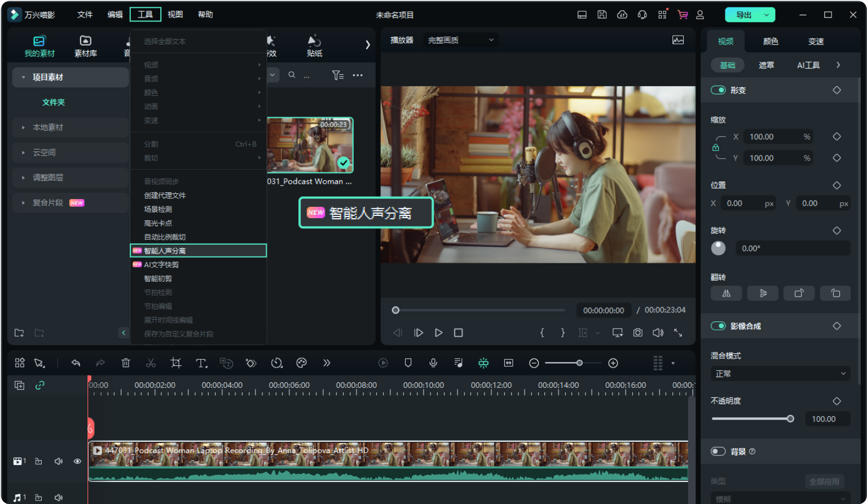Open the shopping cart icon in title bar
The image size is (867, 504).
[x=683, y=15]
